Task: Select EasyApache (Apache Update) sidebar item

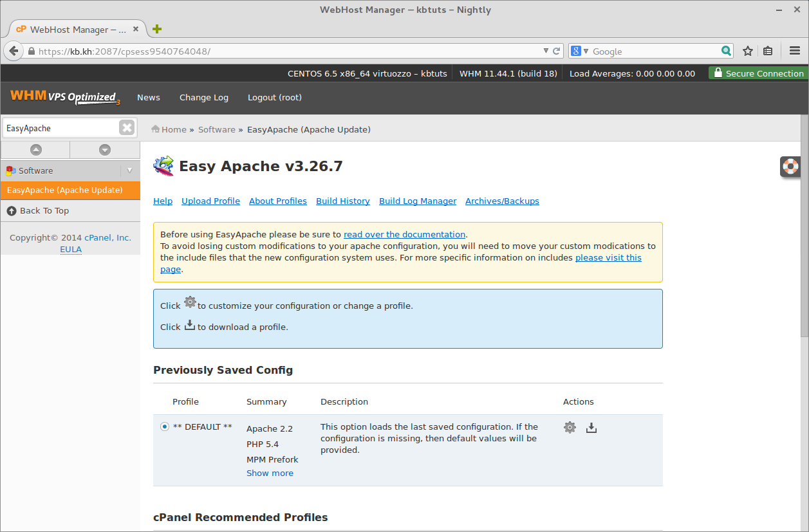Action: 70,190
